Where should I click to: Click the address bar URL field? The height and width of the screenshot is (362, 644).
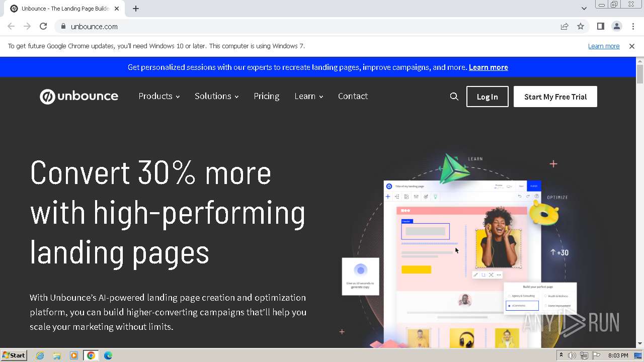(x=312, y=26)
